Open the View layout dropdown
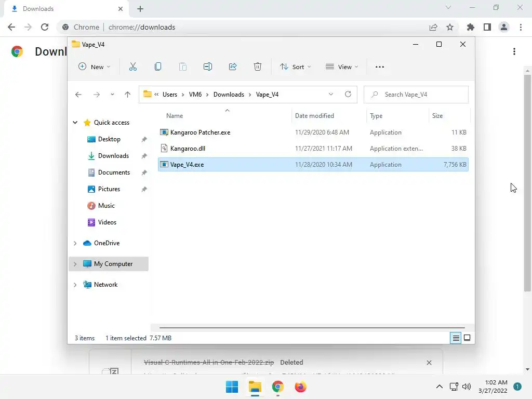The image size is (532, 399). click(342, 67)
